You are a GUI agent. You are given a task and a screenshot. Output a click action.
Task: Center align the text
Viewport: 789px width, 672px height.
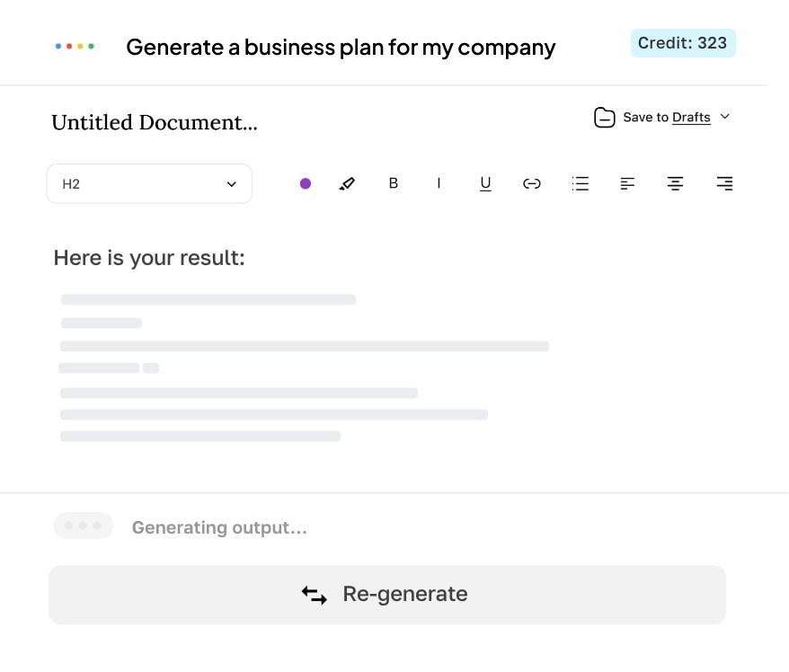click(x=675, y=183)
